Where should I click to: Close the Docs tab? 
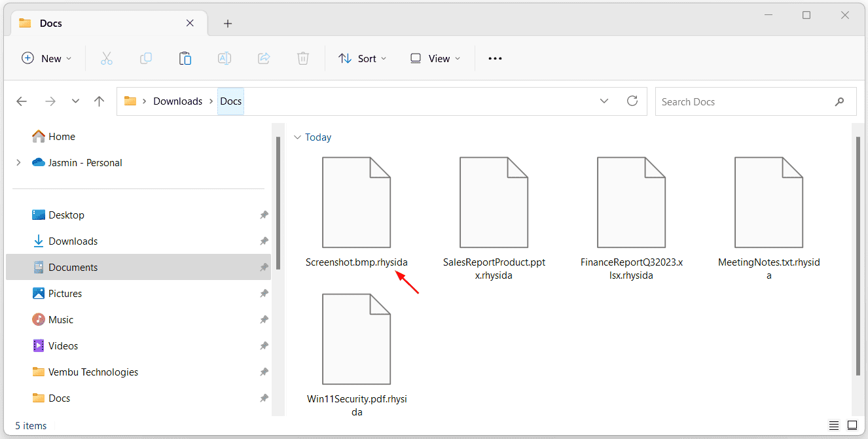(190, 23)
